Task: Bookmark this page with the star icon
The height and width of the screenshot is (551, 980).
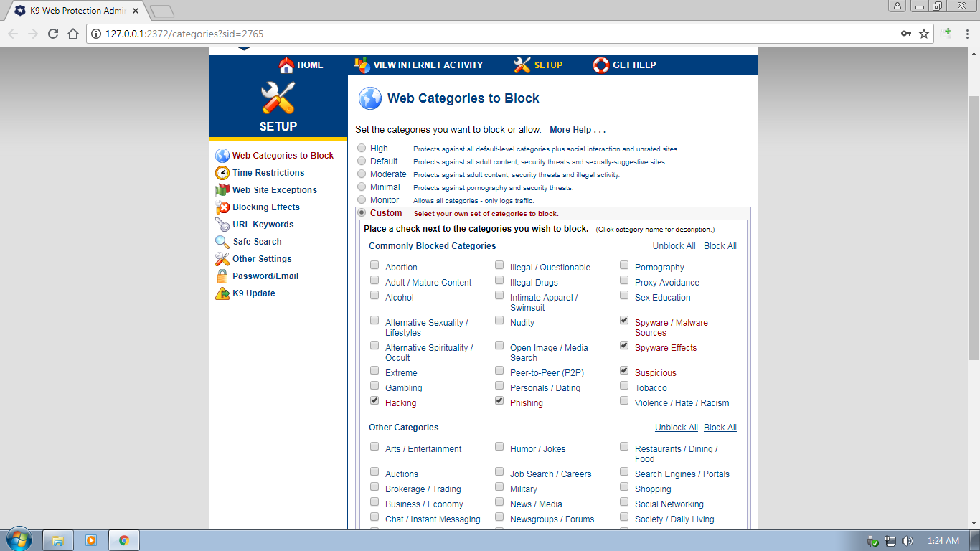Action: (x=924, y=34)
